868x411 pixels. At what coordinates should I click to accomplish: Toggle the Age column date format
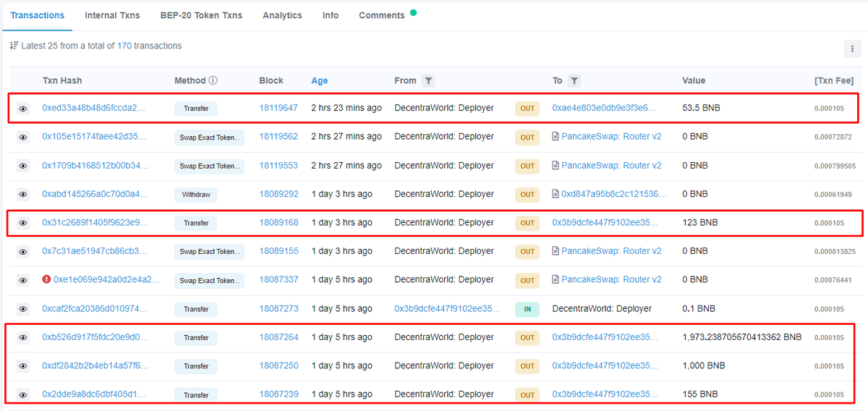tap(320, 81)
